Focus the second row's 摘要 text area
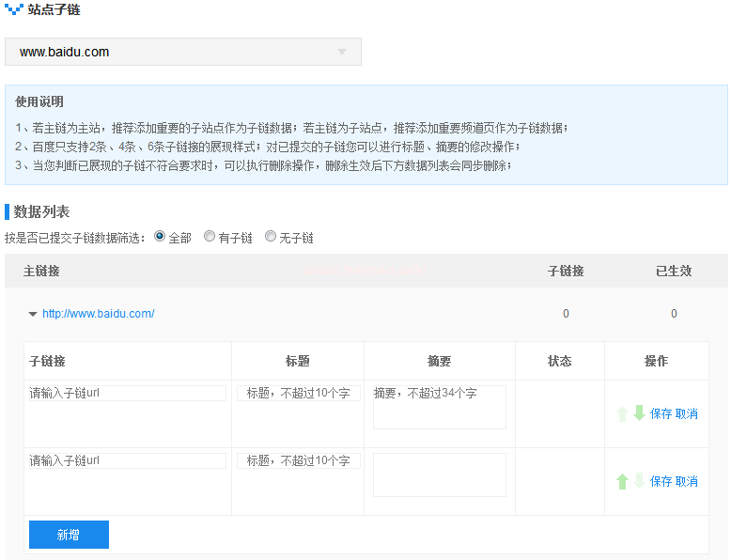 tap(439, 474)
